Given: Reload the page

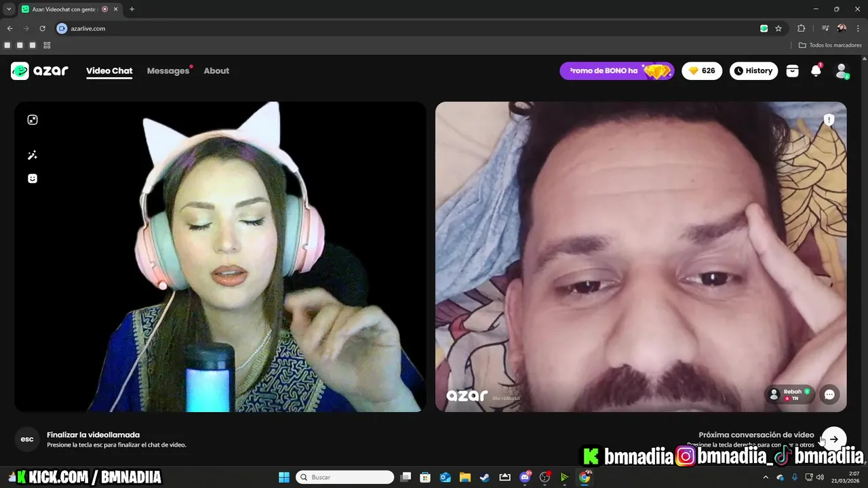Looking at the screenshot, I should point(42,28).
